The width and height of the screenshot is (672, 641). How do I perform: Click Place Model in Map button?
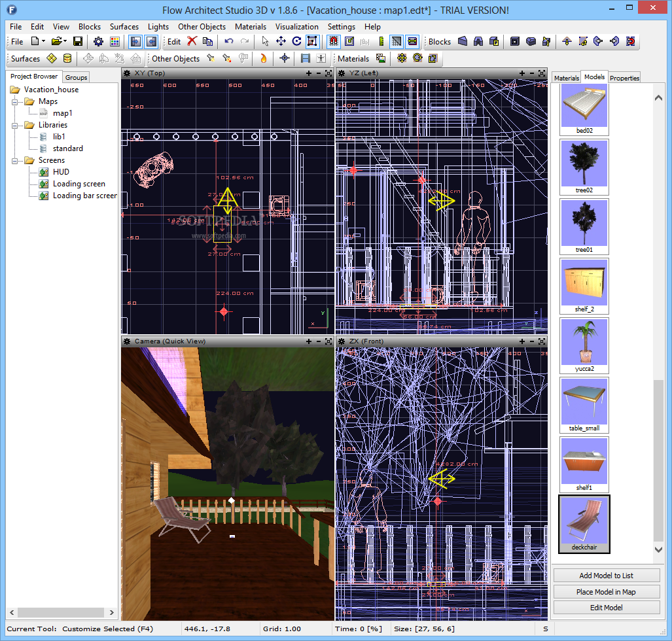click(606, 592)
